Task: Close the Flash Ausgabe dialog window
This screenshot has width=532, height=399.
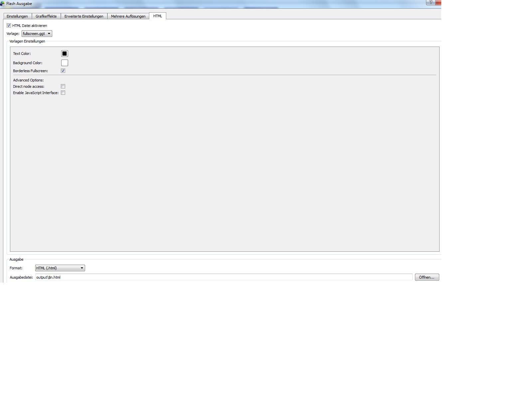Action: 439,2
